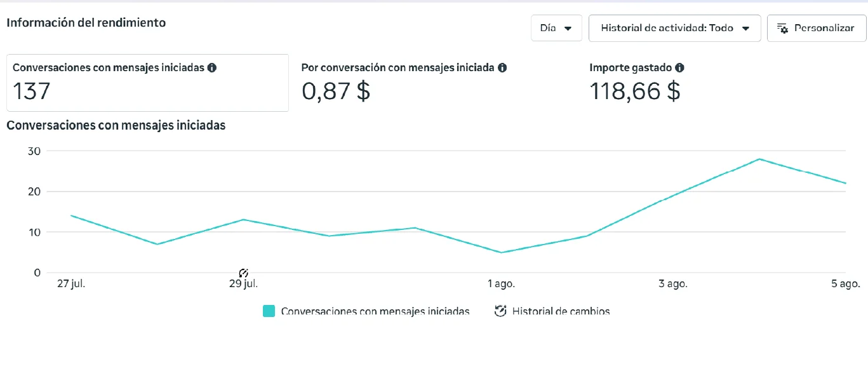Image resolution: width=868 pixels, height=371 pixels.
Task: Click the Información del rendimiento heading
Action: 86,22
